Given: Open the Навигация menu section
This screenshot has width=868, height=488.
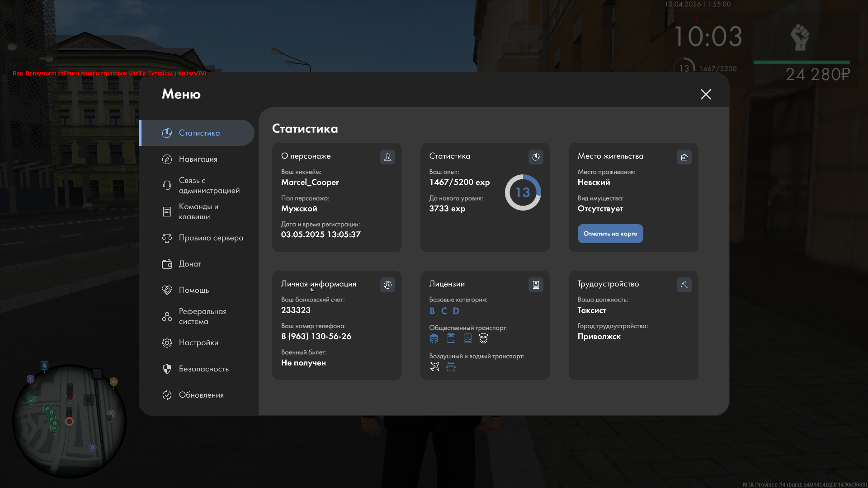Looking at the screenshot, I should (x=198, y=159).
